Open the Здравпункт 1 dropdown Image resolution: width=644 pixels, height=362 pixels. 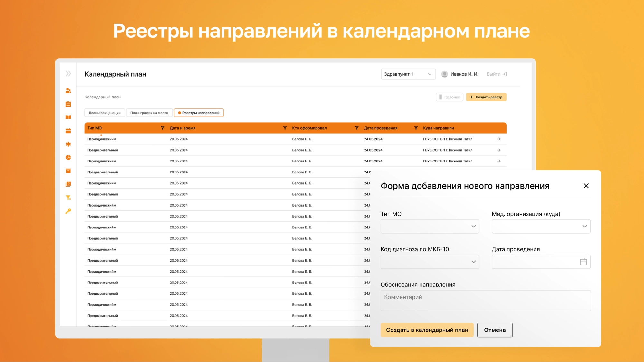tap(408, 74)
